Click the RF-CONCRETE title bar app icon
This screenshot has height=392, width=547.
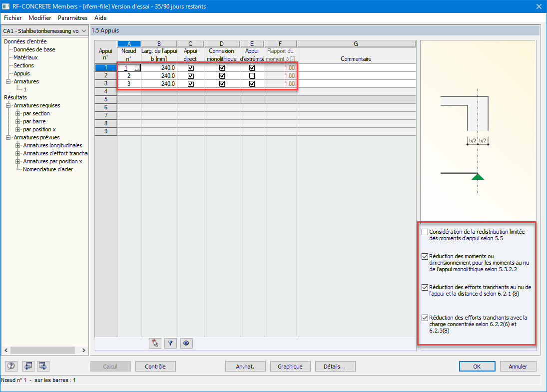click(x=6, y=6)
